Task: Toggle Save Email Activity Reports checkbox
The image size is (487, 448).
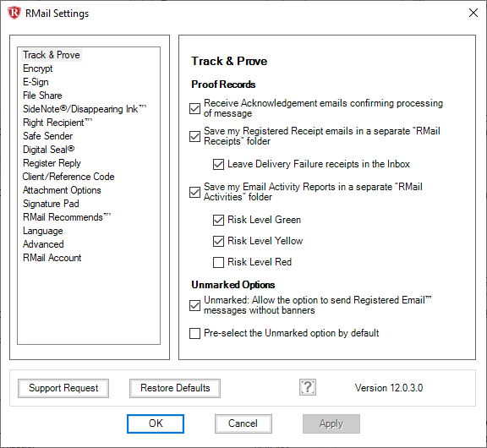Action: (x=194, y=192)
